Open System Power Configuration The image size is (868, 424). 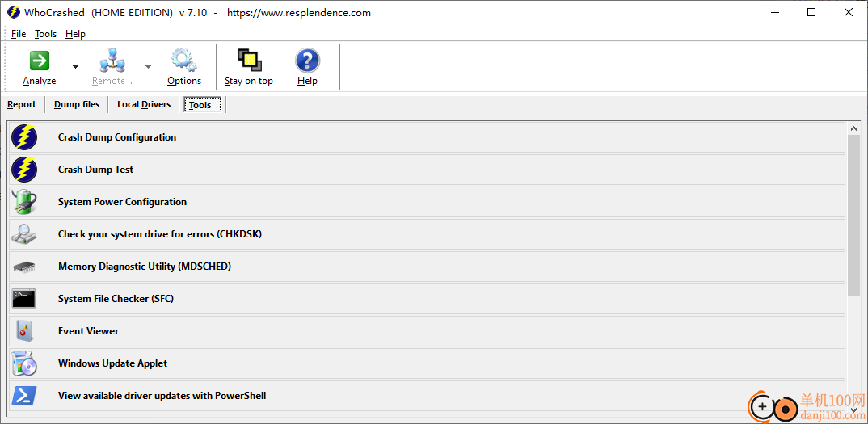coord(427,201)
